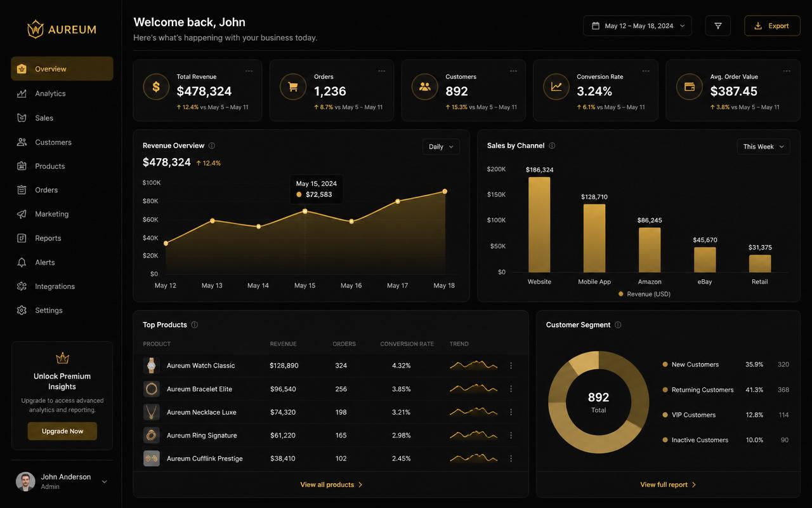
Task: Click the Products icon in sidebar
Action: (22, 166)
